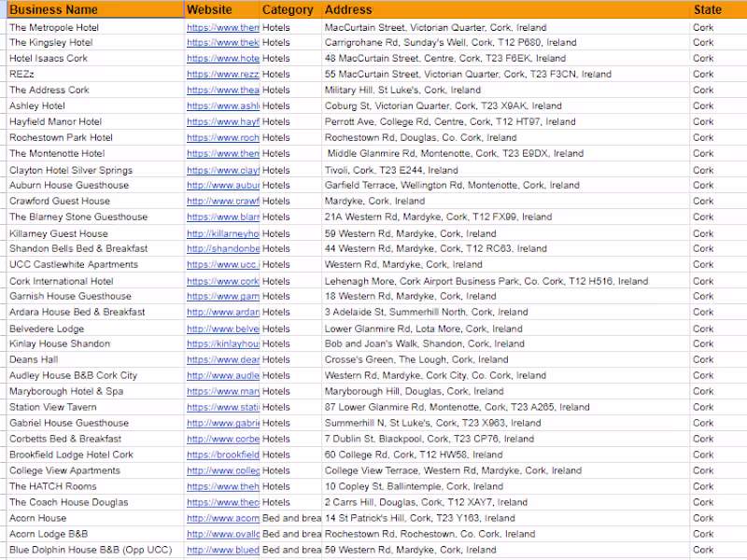Viewport: 747px width, 560px height.
Task: Select The Montenotte Hotel name cell
Action: tap(95, 153)
